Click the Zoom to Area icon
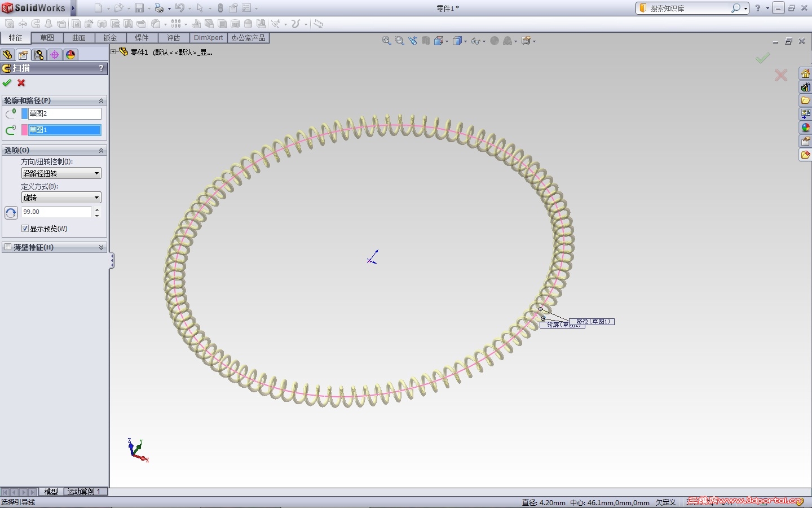812x508 pixels. [x=400, y=41]
